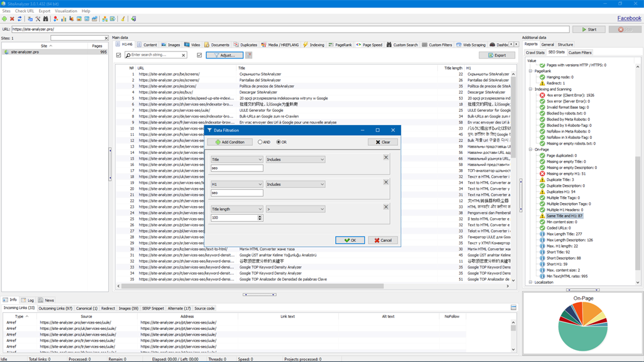The image size is (644, 362).
Task: Toggle the checkbox left of the search field
Action: coord(119,55)
